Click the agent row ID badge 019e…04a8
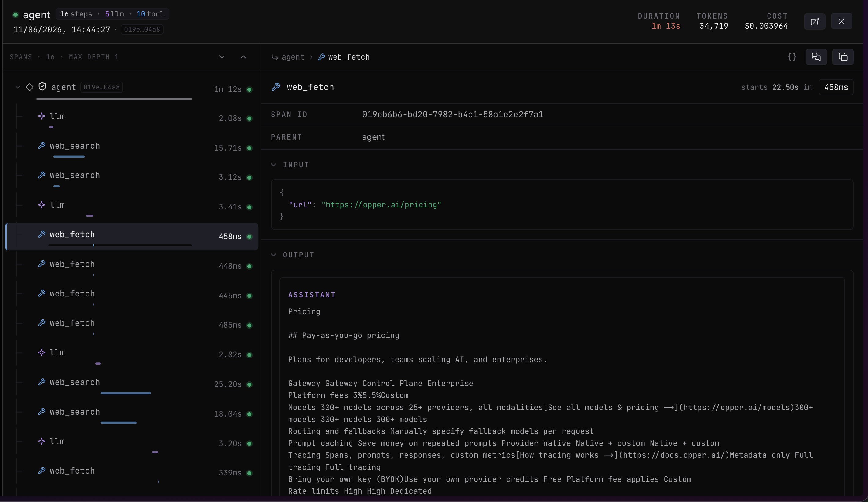The width and height of the screenshot is (868, 502). click(102, 87)
